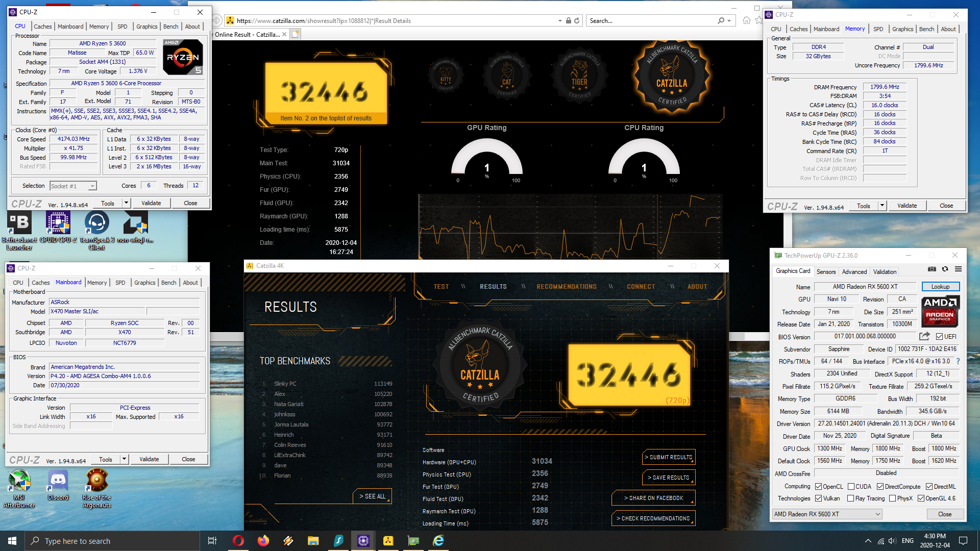Click the Ryzen 5 logo in CPU-Z
The image size is (980, 551).
(x=183, y=57)
